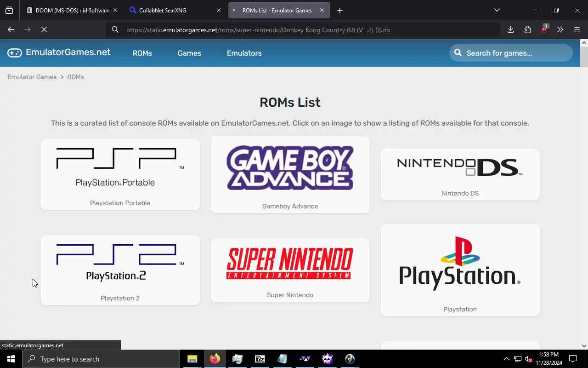588x368 pixels.
Task: Close the CollabNet SearXNG tab
Action: click(218, 10)
